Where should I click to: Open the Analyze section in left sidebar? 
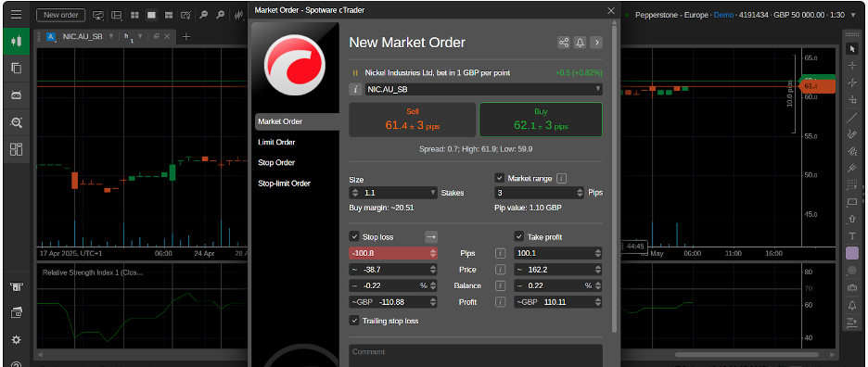pyautogui.click(x=16, y=122)
